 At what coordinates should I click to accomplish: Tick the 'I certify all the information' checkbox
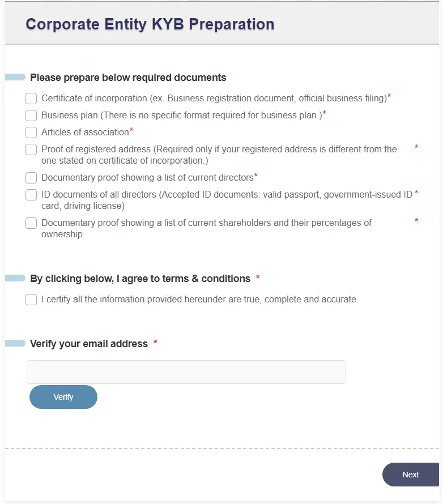[31, 300]
